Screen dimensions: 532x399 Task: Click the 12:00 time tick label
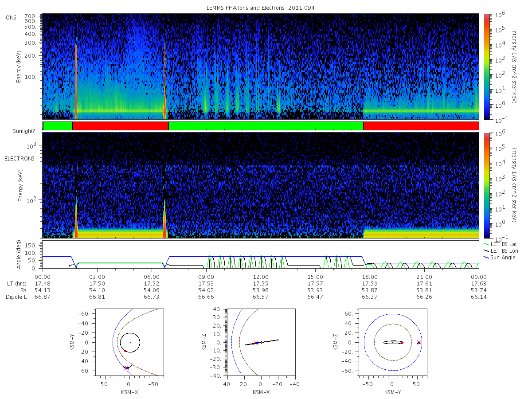(x=261, y=277)
